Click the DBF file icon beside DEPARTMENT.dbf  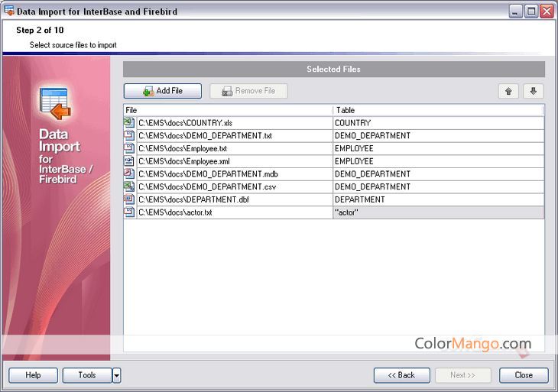(129, 199)
